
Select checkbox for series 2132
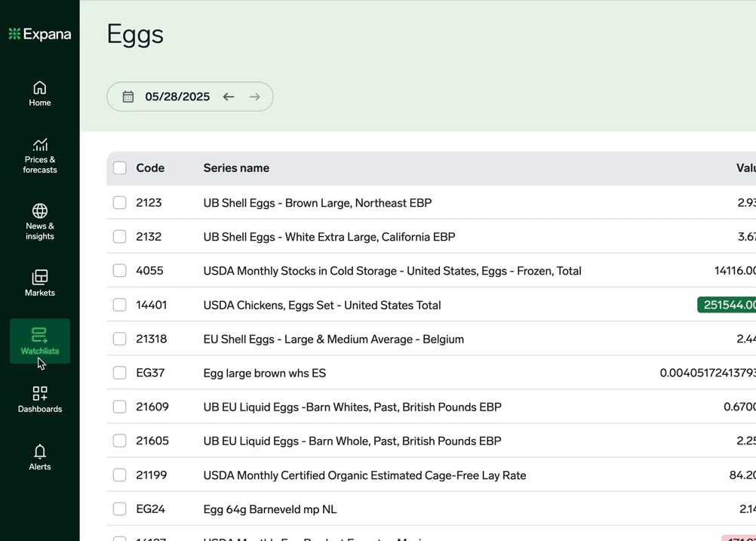click(119, 237)
